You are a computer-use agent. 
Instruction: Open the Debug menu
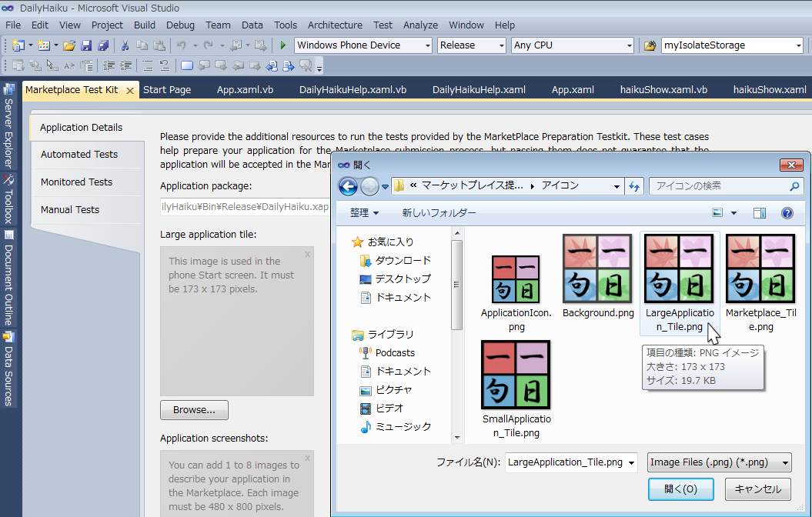point(180,25)
